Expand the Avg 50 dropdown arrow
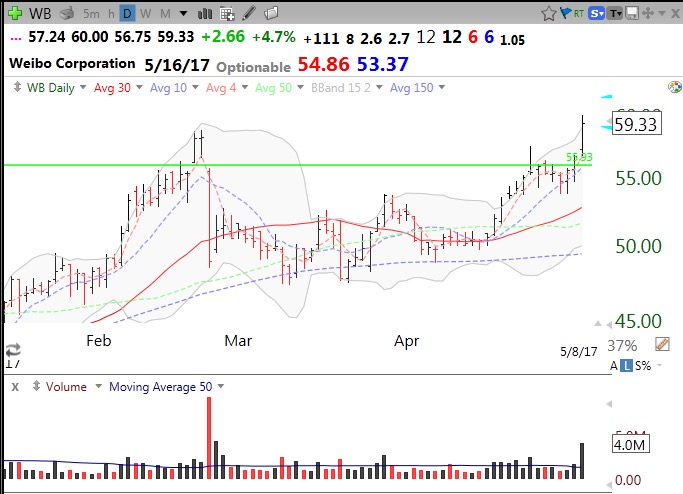Screen dimensions: 683x494 (x=300, y=87)
